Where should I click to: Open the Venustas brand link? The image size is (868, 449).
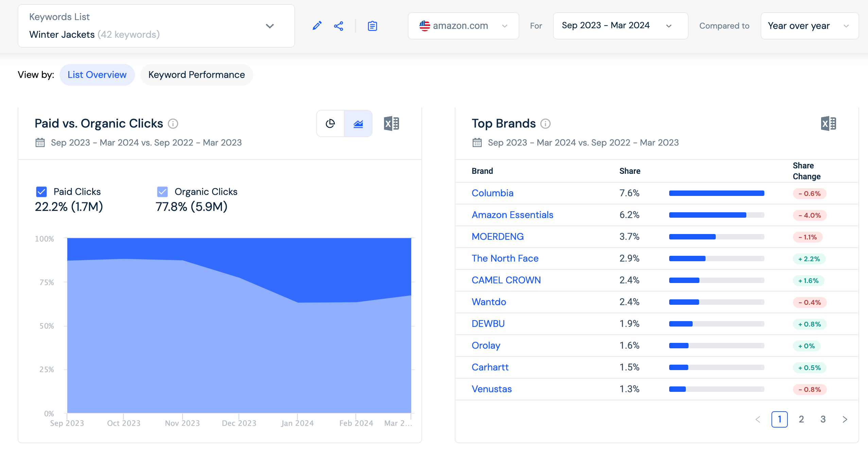(492, 389)
